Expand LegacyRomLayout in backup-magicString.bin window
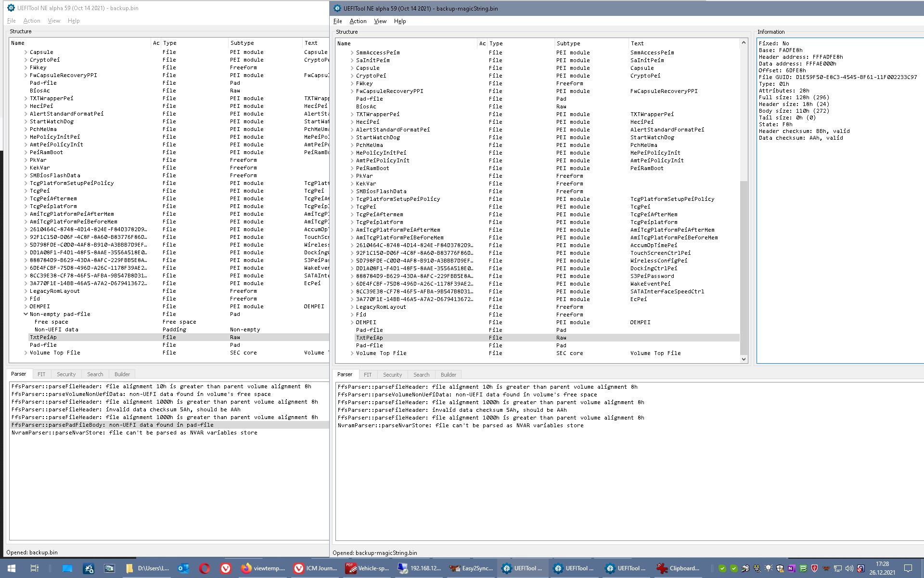The height and width of the screenshot is (578, 924). (352, 307)
